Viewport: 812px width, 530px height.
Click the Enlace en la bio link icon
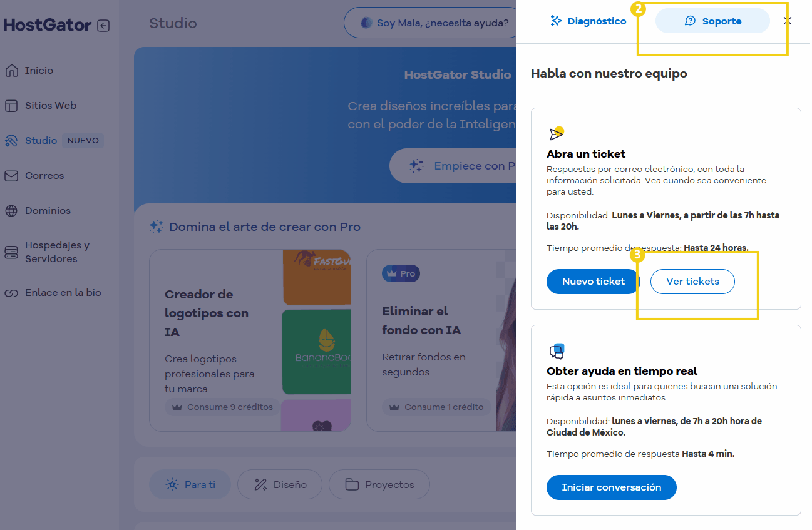11,293
